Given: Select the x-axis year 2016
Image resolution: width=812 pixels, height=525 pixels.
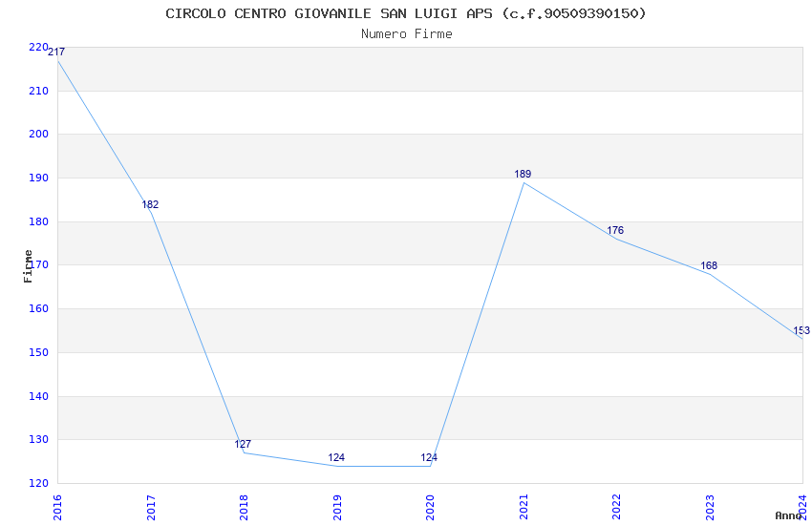Looking at the screenshot, I should (x=57, y=508).
